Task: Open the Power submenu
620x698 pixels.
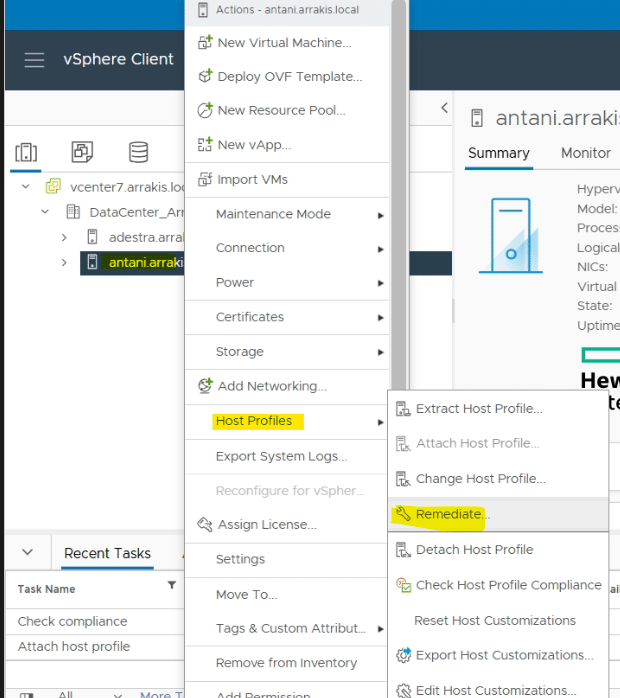Action: (287, 282)
